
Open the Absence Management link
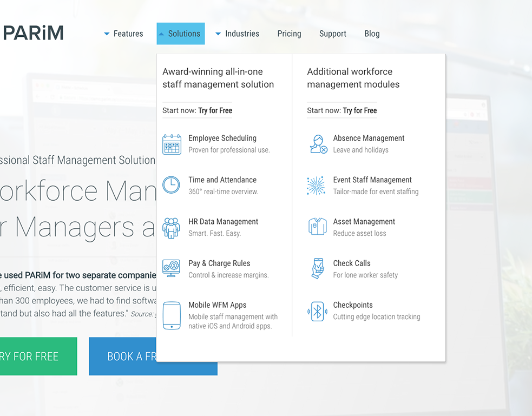(x=369, y=138)
